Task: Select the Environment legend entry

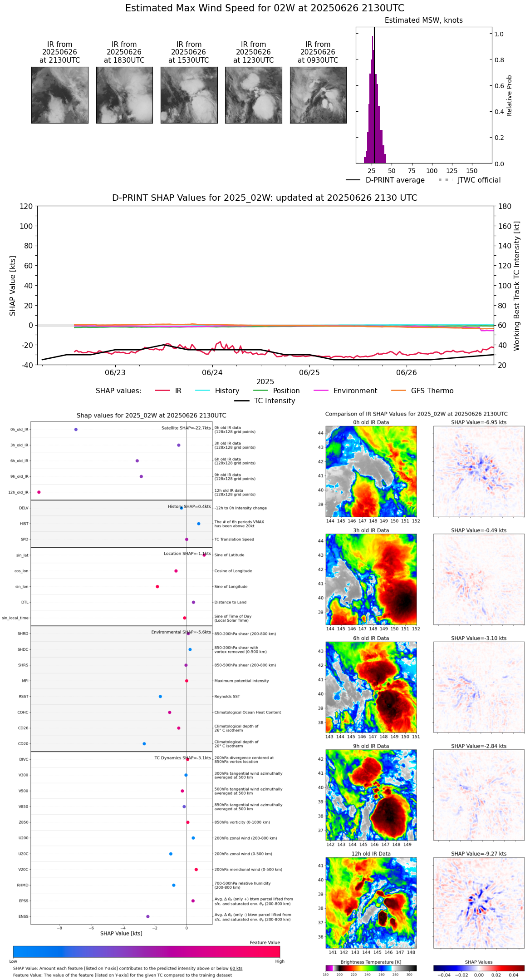Action: pyautogui.click(x=345, y=391)
